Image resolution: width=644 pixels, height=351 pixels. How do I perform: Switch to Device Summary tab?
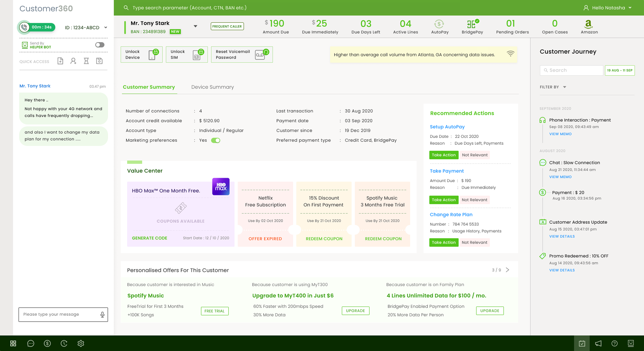tap(212, 87)
